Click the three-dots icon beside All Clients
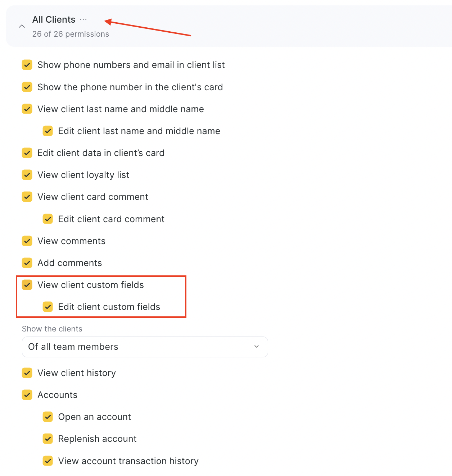452x476 pixels. (x=83, y=19)
